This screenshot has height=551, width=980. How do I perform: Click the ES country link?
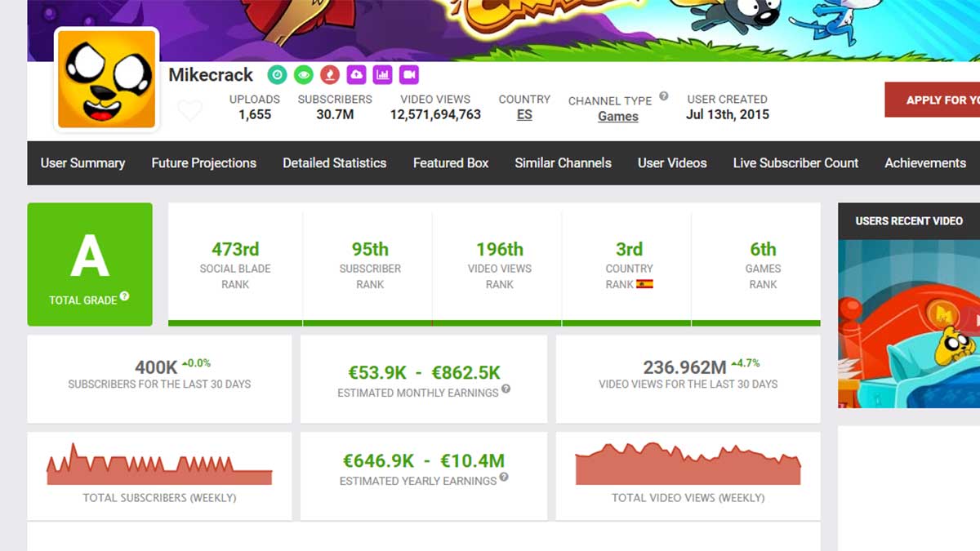(x=524, y=115)
